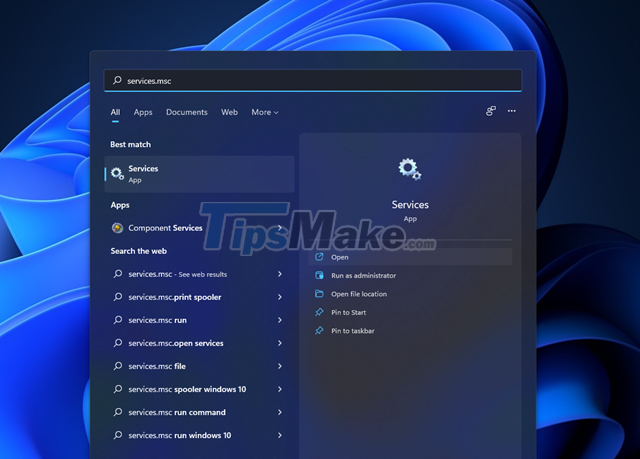Choose Pin to taskbar
The image size is (640, 459).
click(410, 331)
